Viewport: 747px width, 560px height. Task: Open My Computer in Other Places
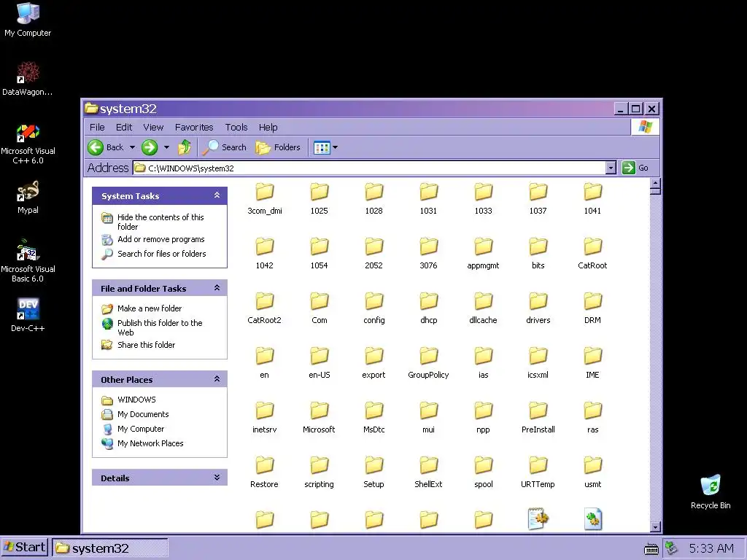141,429
